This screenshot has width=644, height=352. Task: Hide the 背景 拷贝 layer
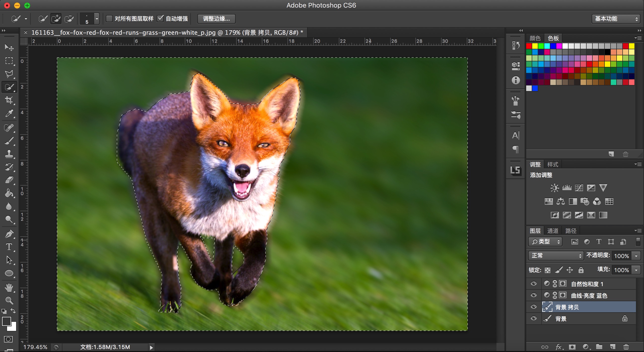click(533, 307)
